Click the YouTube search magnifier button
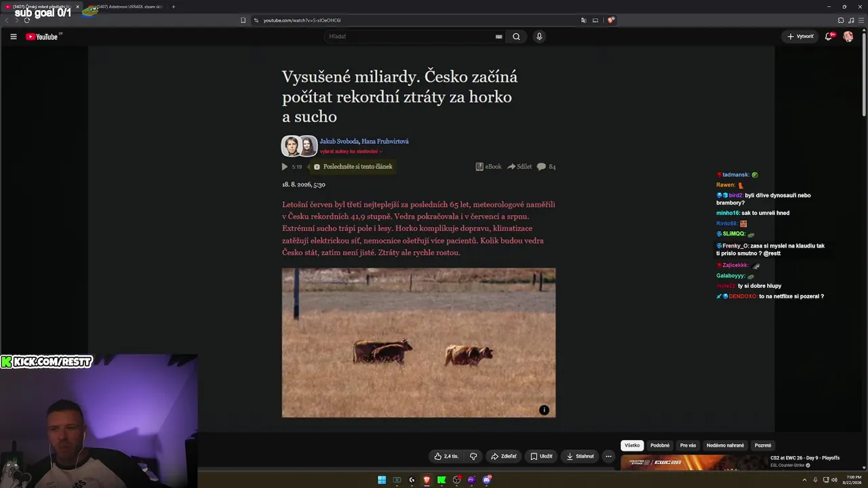 516,37
